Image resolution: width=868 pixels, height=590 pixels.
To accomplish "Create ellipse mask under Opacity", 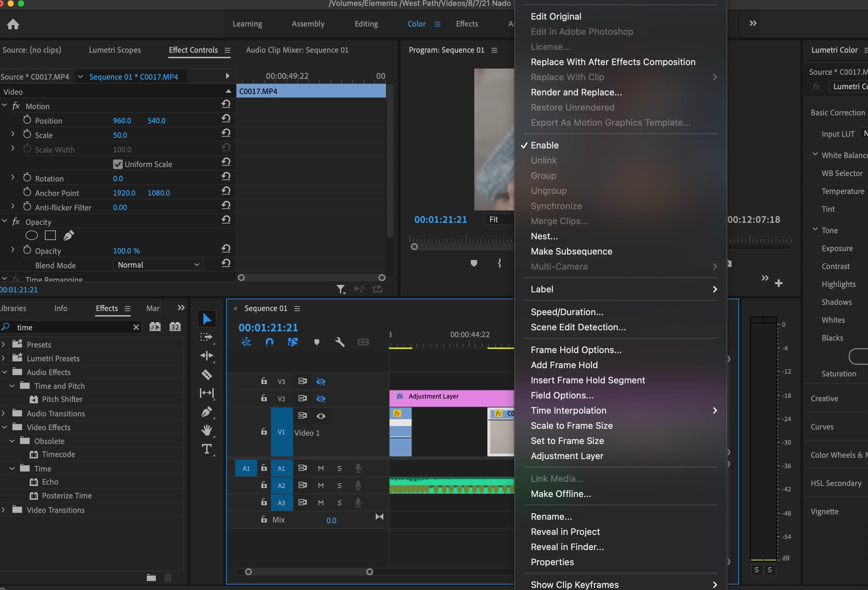I will point(31,236).
